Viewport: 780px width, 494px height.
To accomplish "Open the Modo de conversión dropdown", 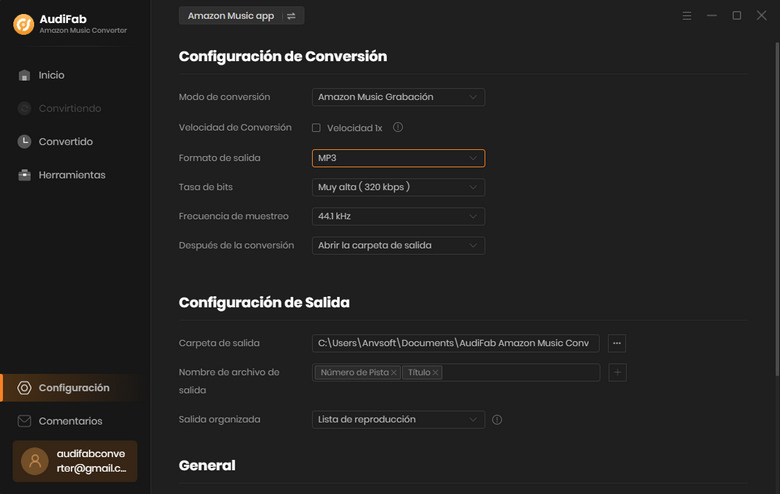I will tap(398, 97).
